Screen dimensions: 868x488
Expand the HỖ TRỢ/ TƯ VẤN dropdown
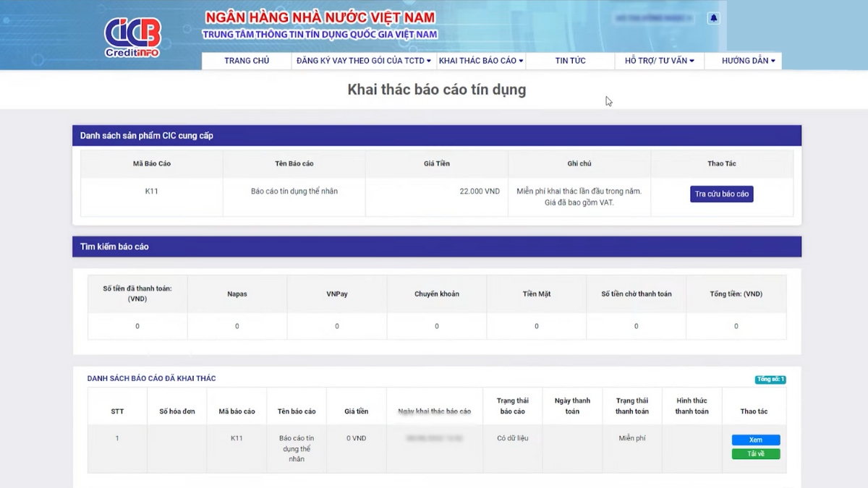click(658, 61)
